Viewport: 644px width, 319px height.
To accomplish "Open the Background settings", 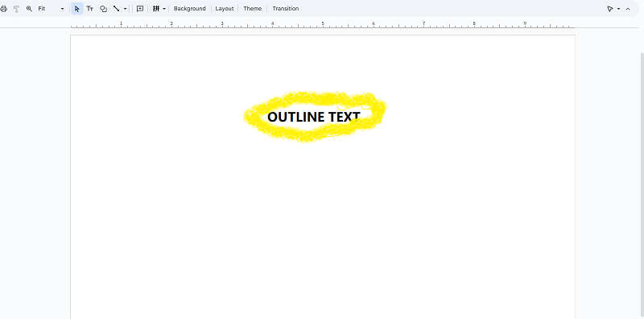I will pos(189,9).
